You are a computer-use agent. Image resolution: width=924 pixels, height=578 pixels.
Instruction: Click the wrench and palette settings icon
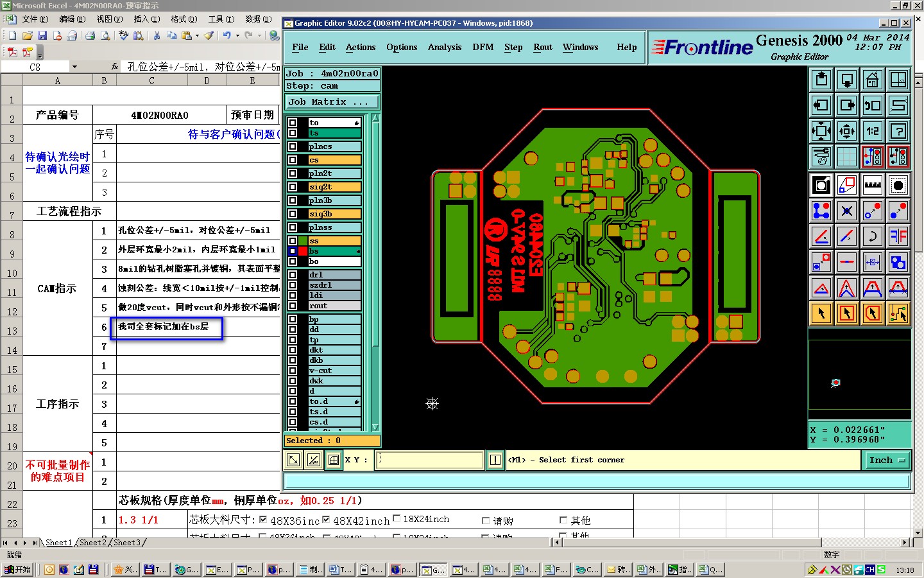pos(821,156)
